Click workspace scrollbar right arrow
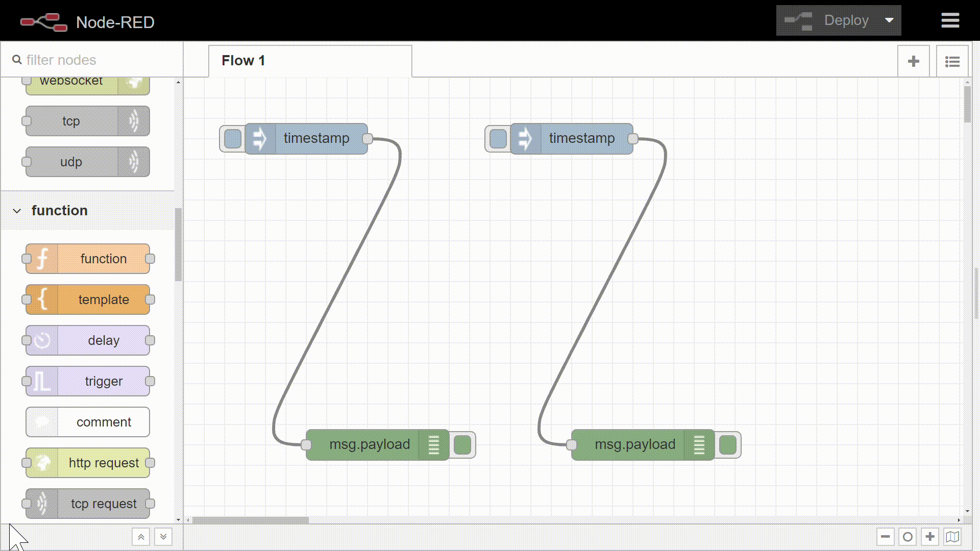The width and height of the screenshot is (980, 551). point(959,520)
